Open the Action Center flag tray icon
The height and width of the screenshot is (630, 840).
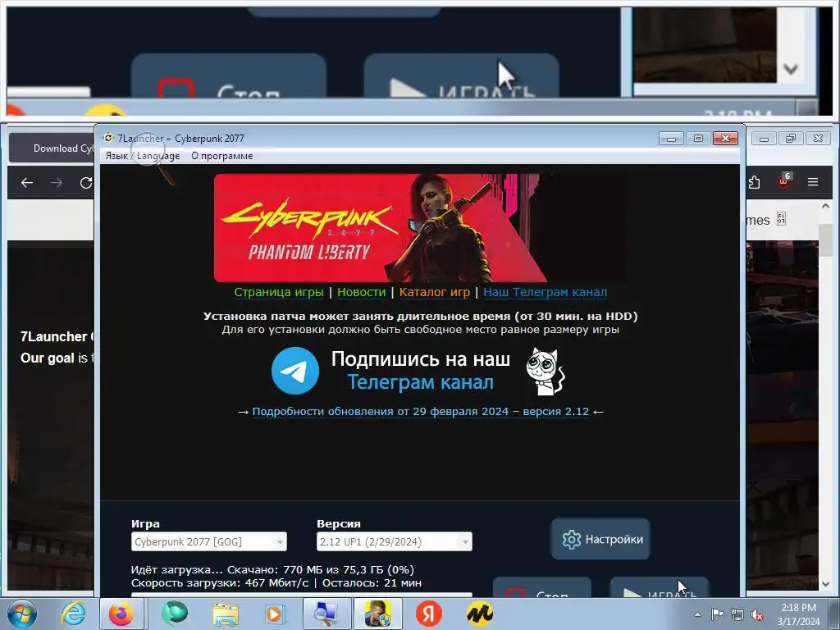(717, 614)
